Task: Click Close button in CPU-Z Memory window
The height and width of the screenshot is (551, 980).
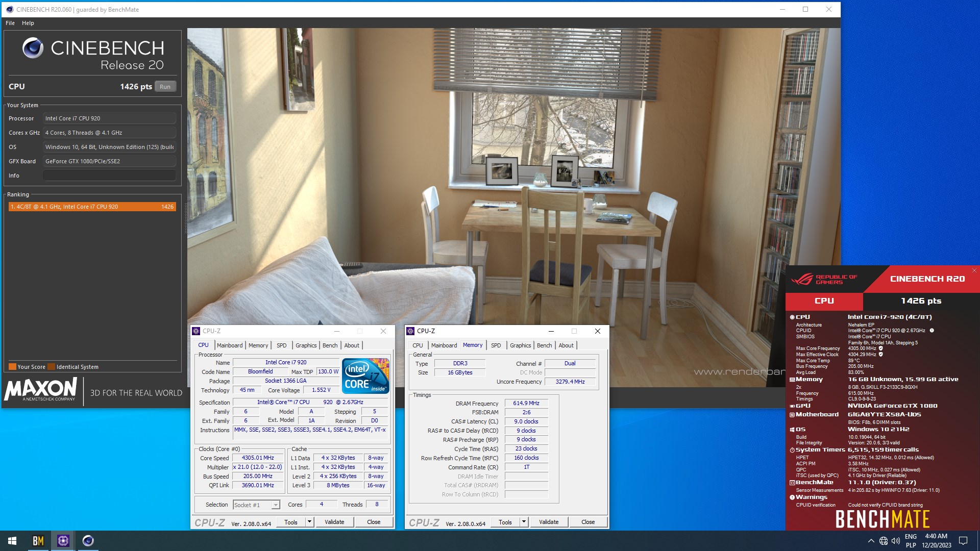Action: [588, 522]
